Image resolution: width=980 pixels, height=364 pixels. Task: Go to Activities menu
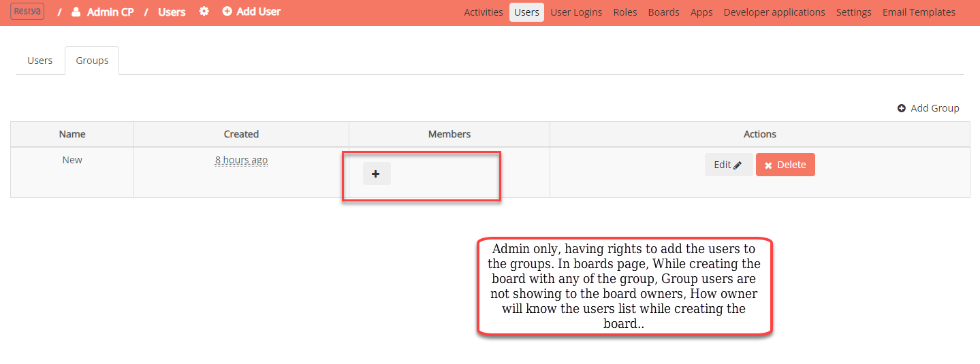[484, 12]
